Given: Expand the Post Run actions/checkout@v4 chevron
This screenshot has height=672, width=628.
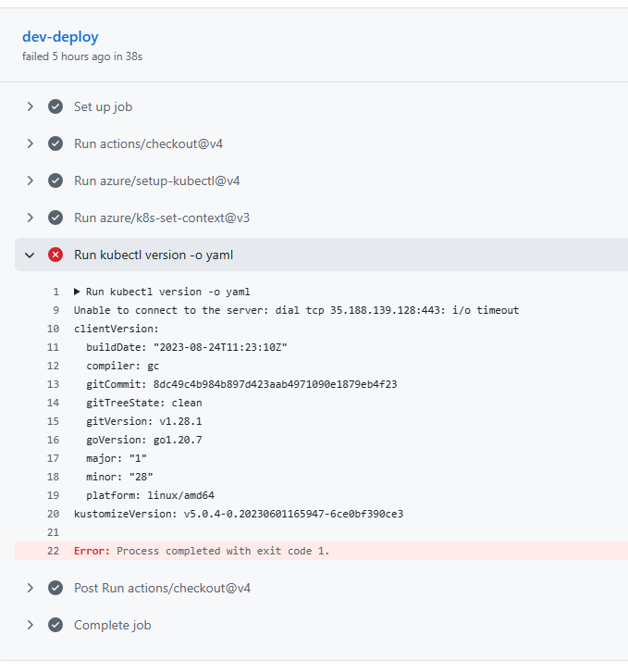Looking at the screenshot, I should [30, 588].
